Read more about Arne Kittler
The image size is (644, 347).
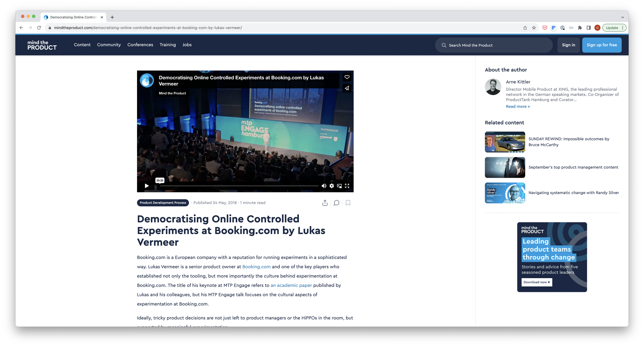518,106
